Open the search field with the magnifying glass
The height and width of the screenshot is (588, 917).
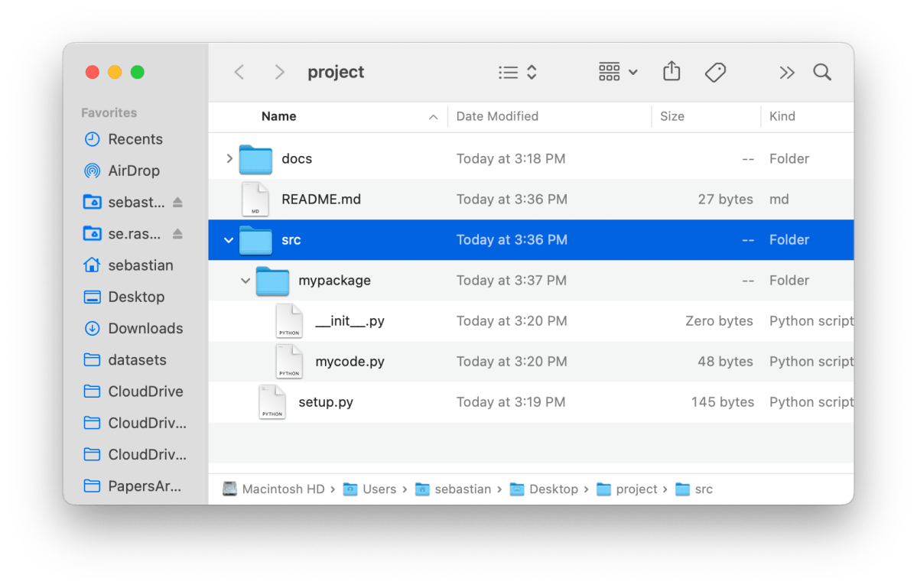coord(822,71)
